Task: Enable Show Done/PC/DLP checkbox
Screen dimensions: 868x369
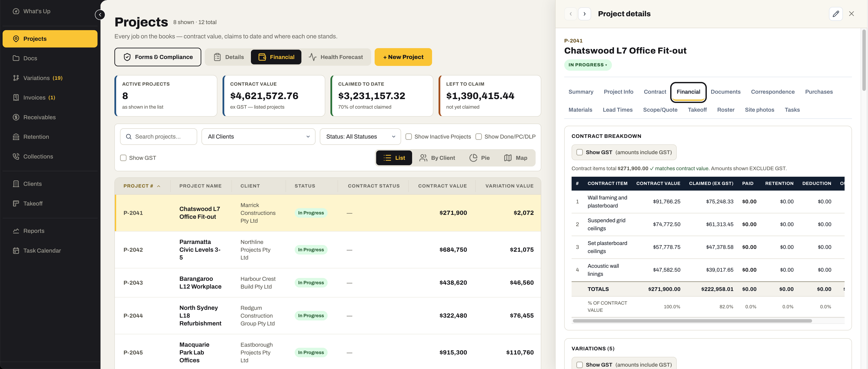Action: pos(478,137)
